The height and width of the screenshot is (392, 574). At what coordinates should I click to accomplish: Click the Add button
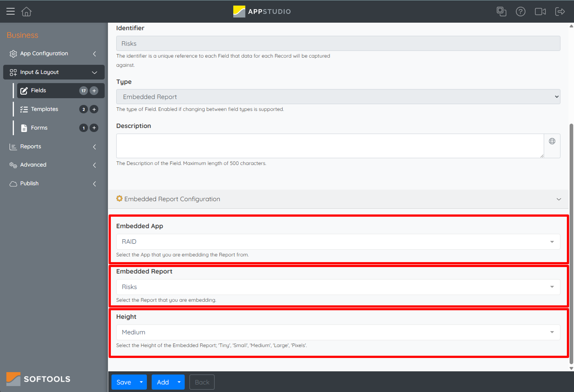click(x=163, y=382)
